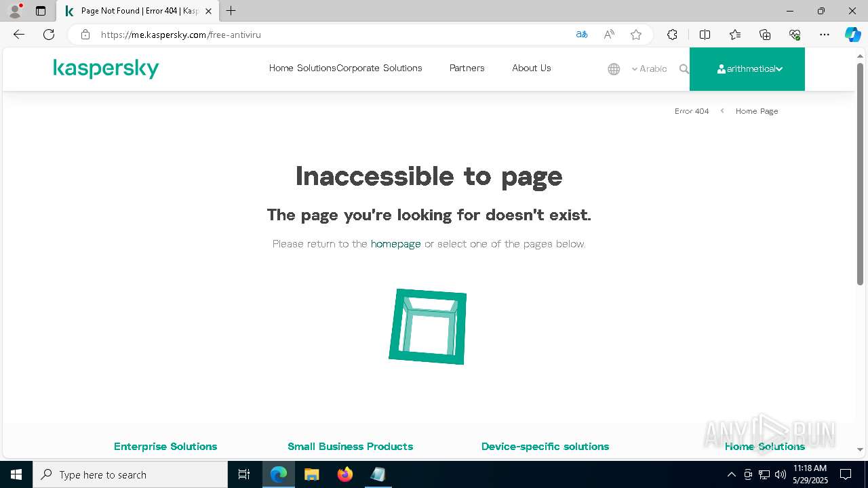Click the Kaspersky logo

(x=106, y=68)
